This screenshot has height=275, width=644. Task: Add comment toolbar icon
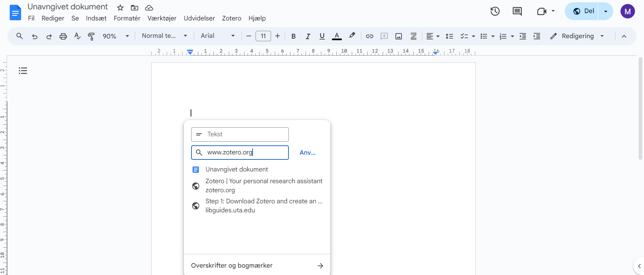(384, 36)
